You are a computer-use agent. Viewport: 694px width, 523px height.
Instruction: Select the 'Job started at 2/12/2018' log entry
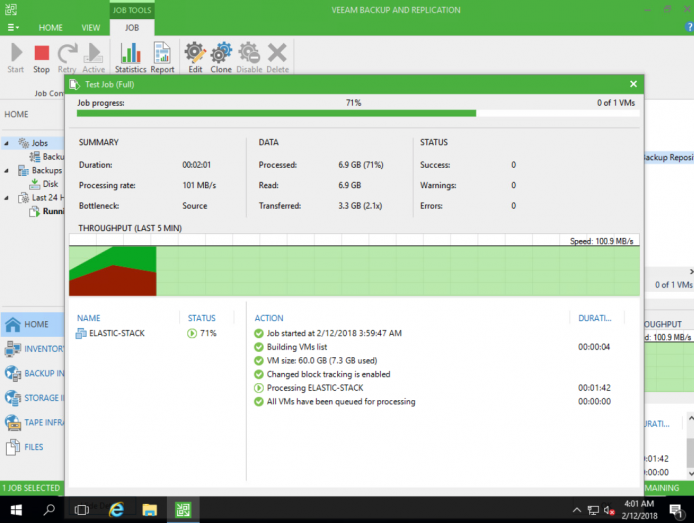point(334,333)
